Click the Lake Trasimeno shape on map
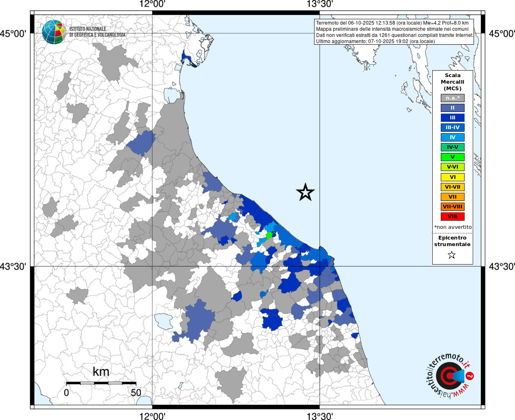The width and height of the screenshot is (515, 420). pyautogui.click(x=164, y=321)
